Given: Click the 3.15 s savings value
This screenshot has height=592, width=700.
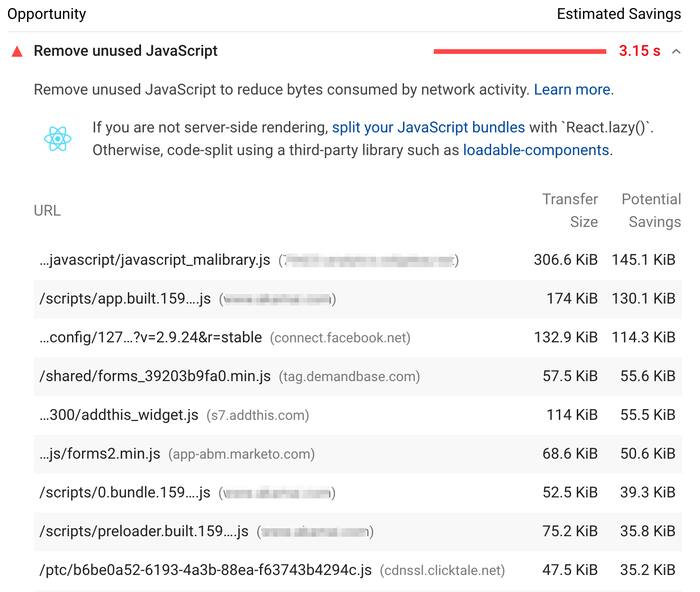Looking at the screenshot, I should tap(639, 51).
